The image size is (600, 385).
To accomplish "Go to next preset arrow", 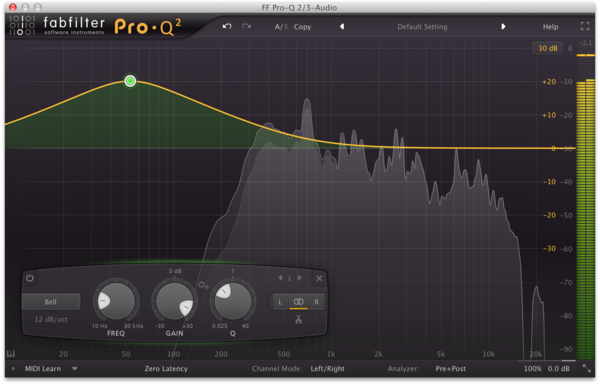I will click(x=503, y=26).
